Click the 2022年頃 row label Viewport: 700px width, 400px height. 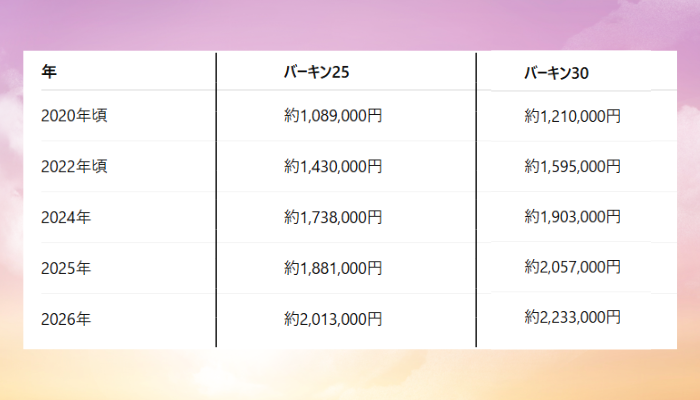pyautogui.click(x=74, y=166)
